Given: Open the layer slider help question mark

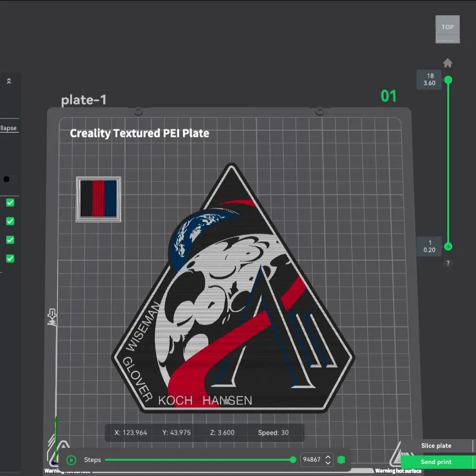Looking at the screenshot, I should [448, 263].
